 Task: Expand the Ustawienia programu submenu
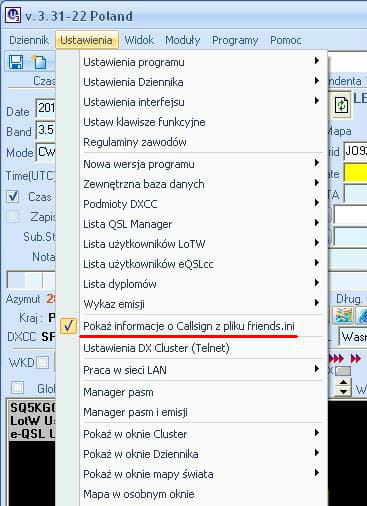tap(200, 62)
